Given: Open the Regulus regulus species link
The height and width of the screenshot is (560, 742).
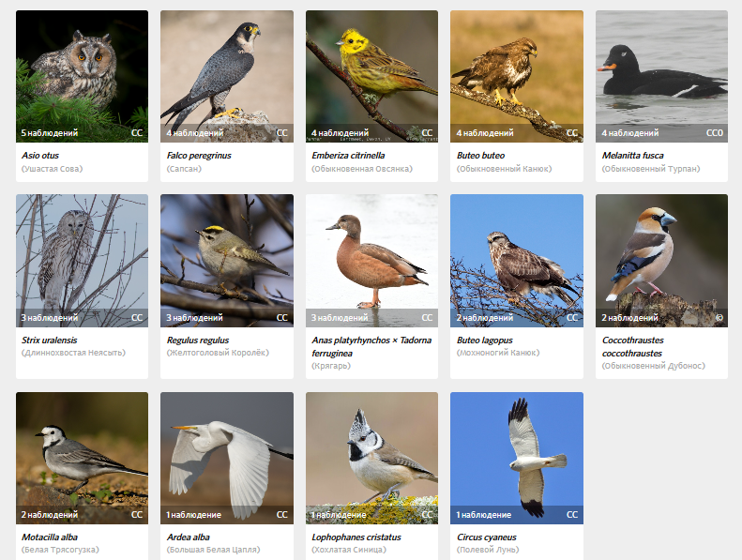Looking at the screenshot, I should 198,340.
